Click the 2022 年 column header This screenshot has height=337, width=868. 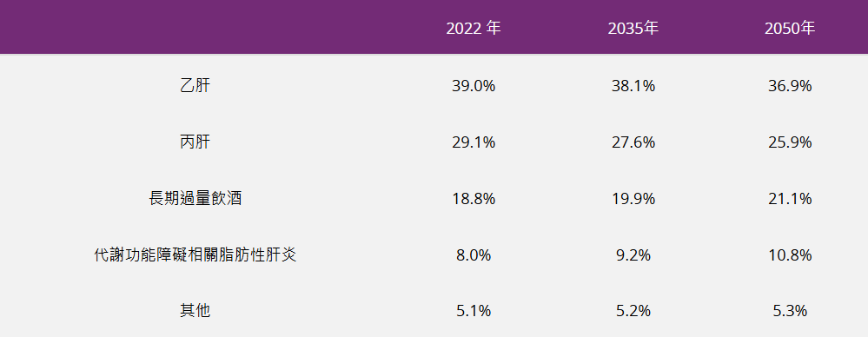click(474, 28)
